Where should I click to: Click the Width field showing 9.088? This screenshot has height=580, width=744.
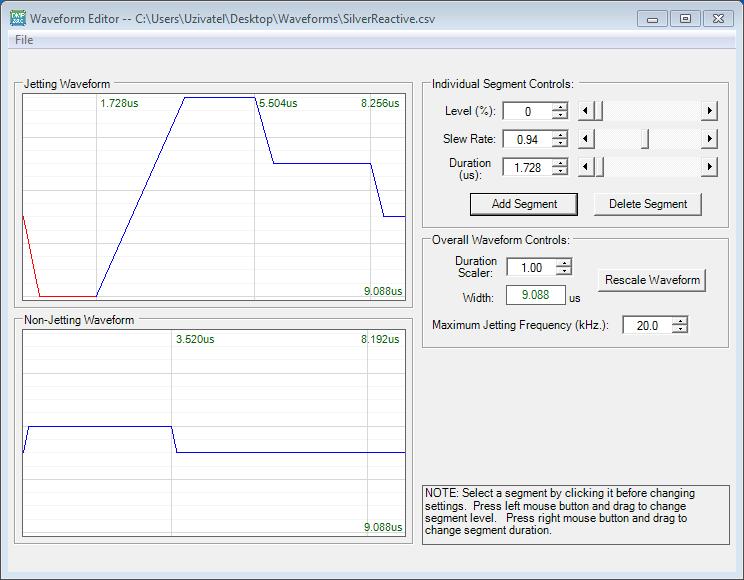536,295
